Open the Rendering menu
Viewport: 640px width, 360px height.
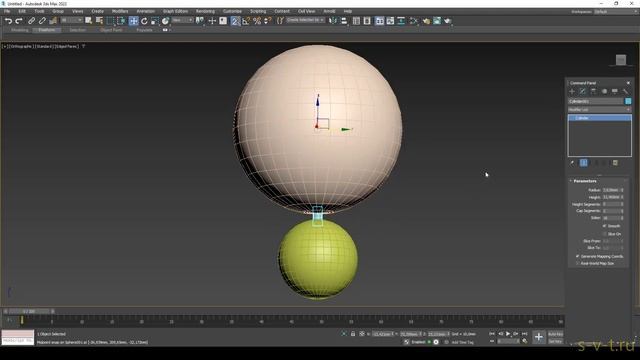(205, 11)
